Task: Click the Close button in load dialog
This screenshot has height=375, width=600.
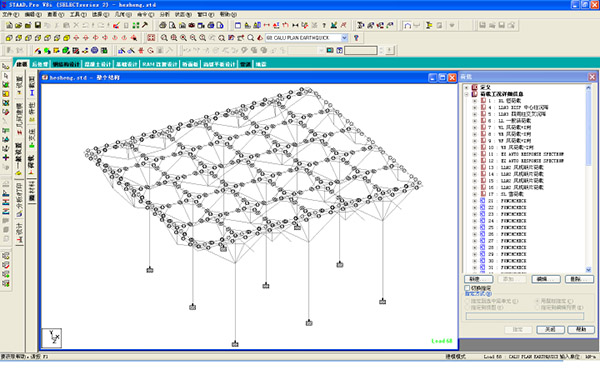Action: click(x=550, y=329)
